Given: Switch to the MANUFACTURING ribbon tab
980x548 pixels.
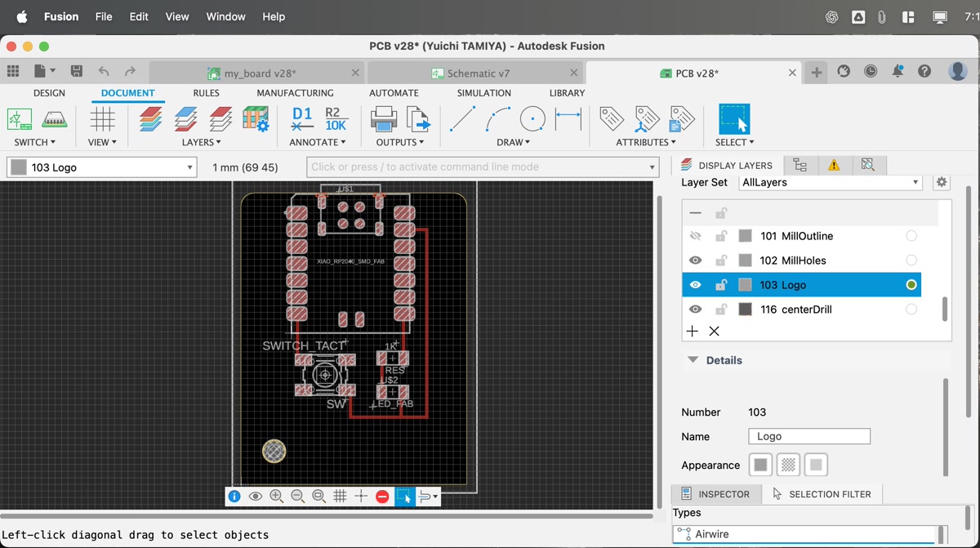Looking at the screenshot, I should [x=295, y=93].
